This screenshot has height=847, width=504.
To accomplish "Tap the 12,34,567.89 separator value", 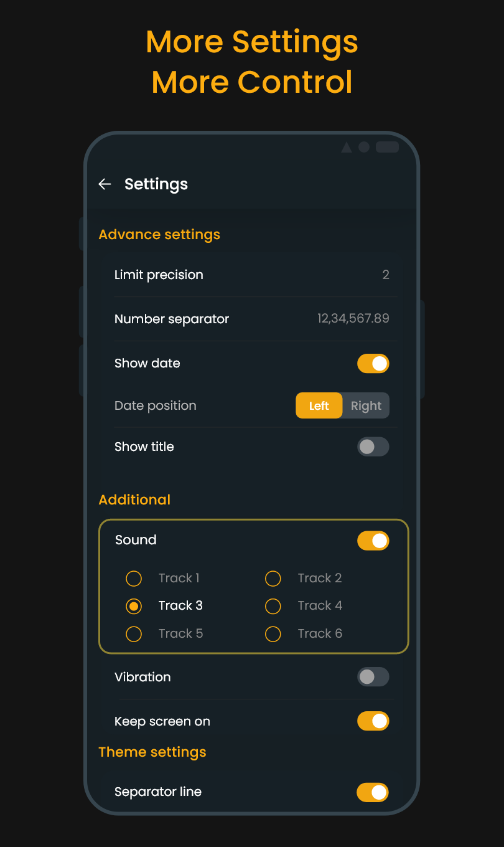I will click(x=353, y=319).
